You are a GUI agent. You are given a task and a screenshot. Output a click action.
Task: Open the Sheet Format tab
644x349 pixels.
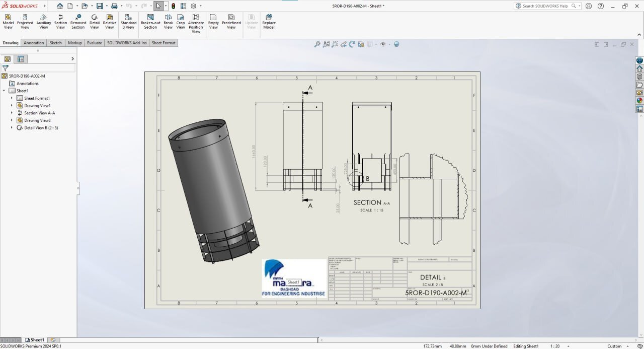tap(164, 43)
